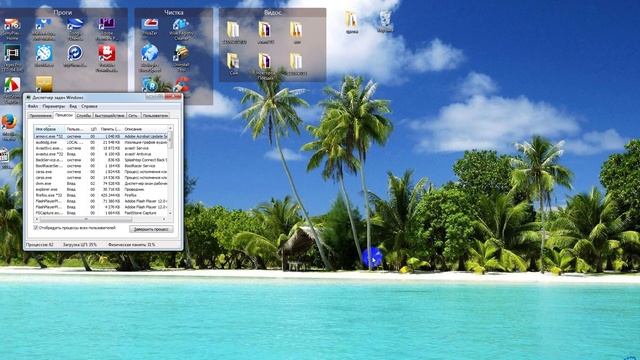
Task: Open the blue hat-shaped shortcut in Проги
Action: tap(75, 24)
